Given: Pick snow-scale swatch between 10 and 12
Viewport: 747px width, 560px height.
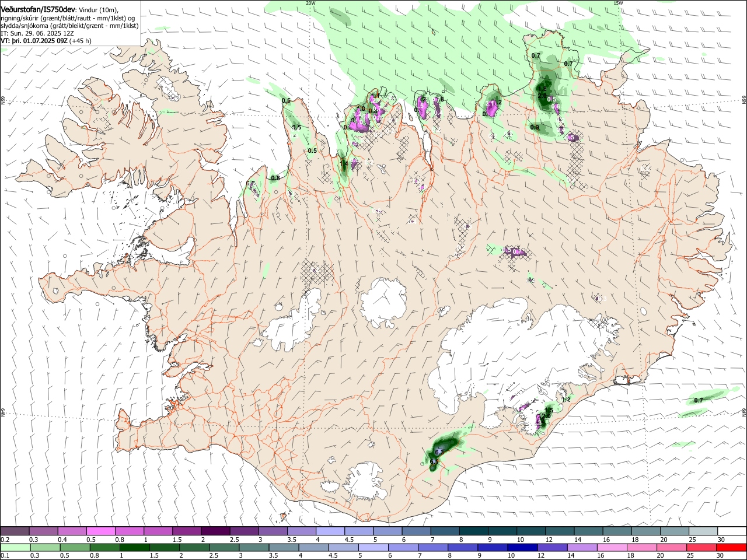Looking at the screenshot, I should (531, 531).
